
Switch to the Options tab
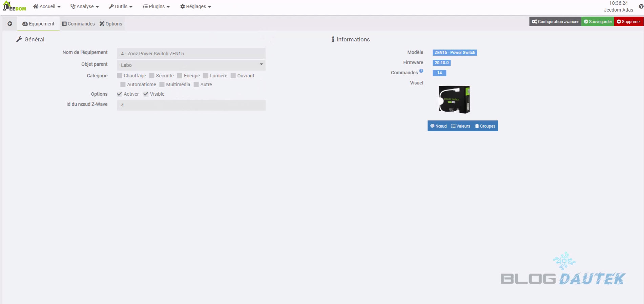[111, 24]
